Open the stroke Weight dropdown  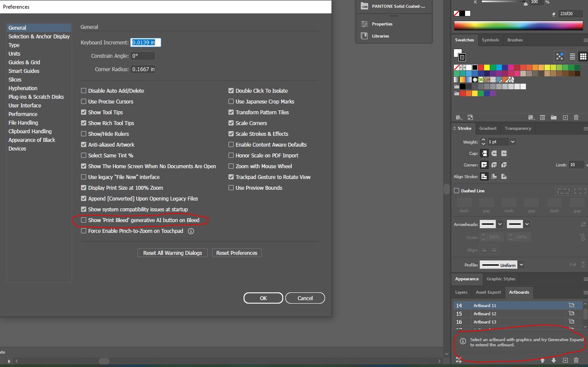513,141
